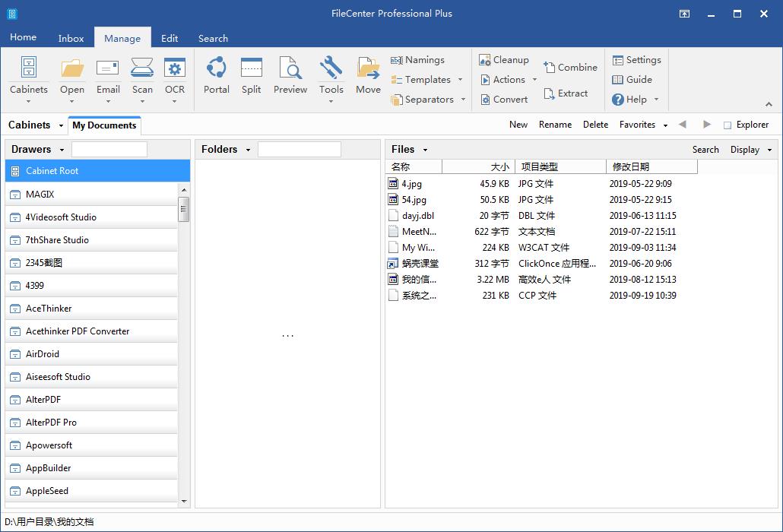Select the Split document tool
The image size is (783, 532).
coord(251,75)
